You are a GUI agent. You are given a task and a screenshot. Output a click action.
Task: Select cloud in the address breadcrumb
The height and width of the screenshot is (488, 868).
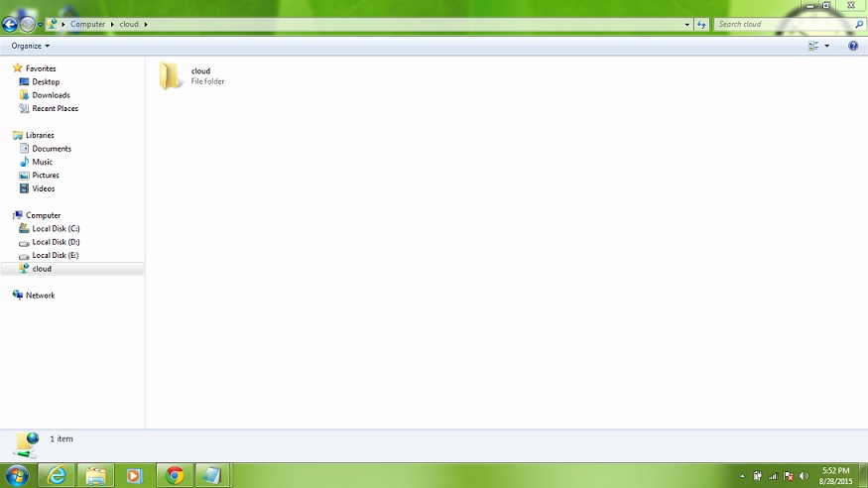coord(129,25)
